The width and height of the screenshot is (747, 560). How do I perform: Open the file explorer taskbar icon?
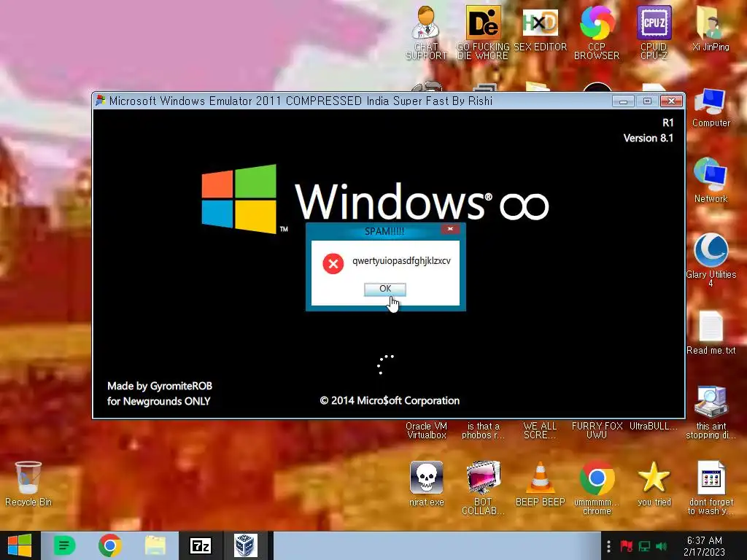155,545
